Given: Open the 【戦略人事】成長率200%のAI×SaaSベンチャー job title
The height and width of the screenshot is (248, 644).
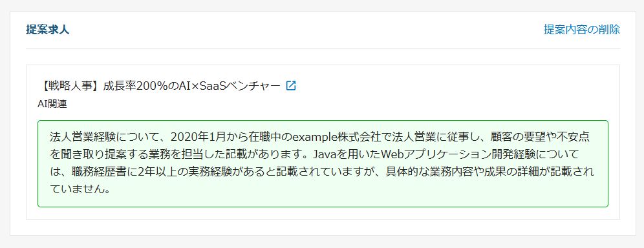Looking at the screenshot, I should [159, 86].
